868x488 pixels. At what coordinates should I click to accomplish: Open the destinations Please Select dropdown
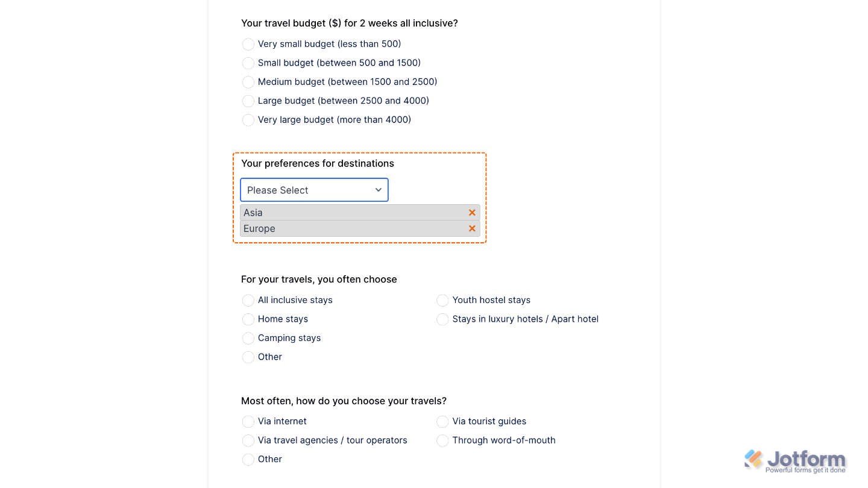pyautogui.click(x=314, y=190)
